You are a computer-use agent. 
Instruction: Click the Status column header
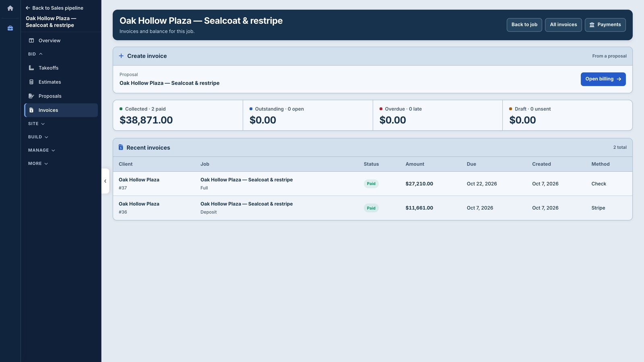click(371, 164)
